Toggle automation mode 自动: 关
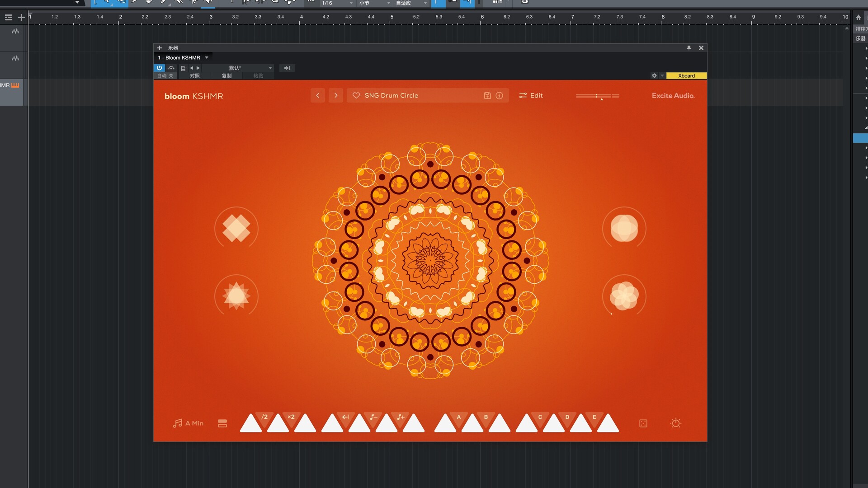This screenshot has height=488, width=868. pyautogui.click(x=165, y=75)
